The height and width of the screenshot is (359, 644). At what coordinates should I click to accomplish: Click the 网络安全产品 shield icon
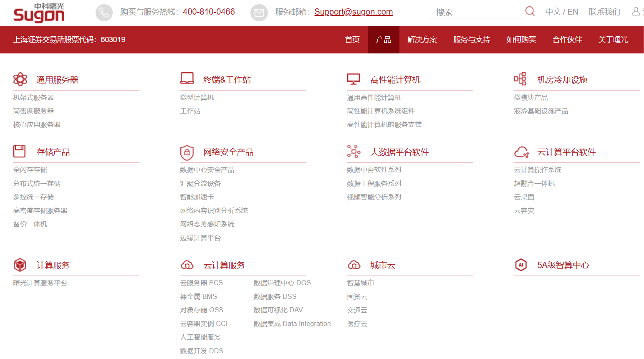[187, 152]
